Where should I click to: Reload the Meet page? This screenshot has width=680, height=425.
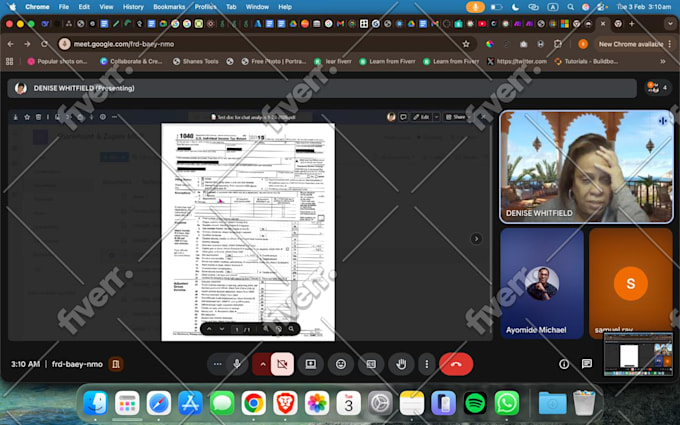click(x=44, y=44)
